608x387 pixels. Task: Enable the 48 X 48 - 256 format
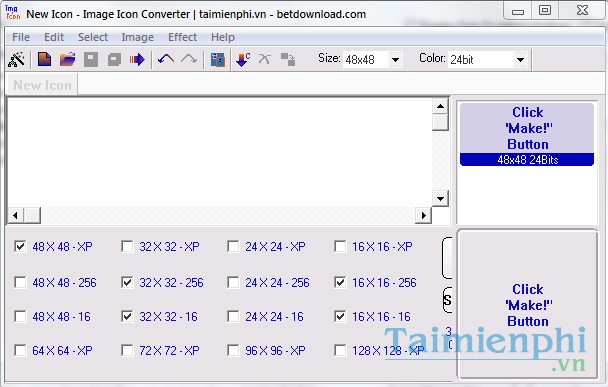20,282
